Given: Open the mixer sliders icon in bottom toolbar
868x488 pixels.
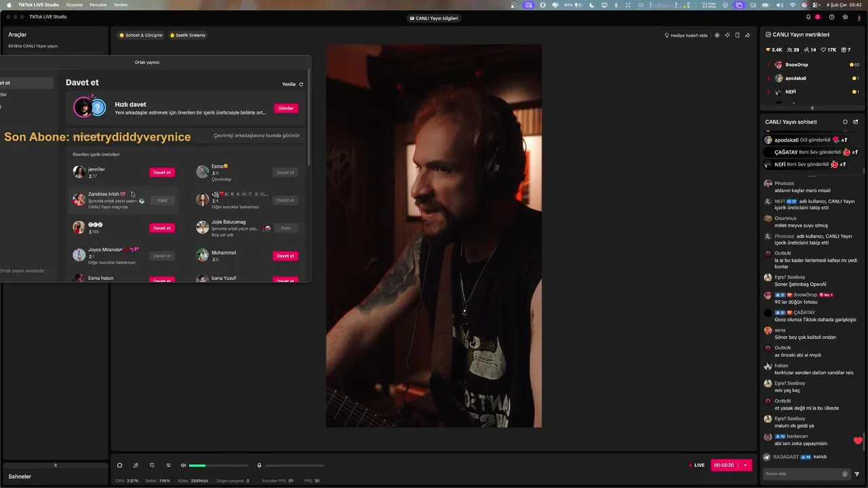Looking at the screenshot, I should coord(168,465).
